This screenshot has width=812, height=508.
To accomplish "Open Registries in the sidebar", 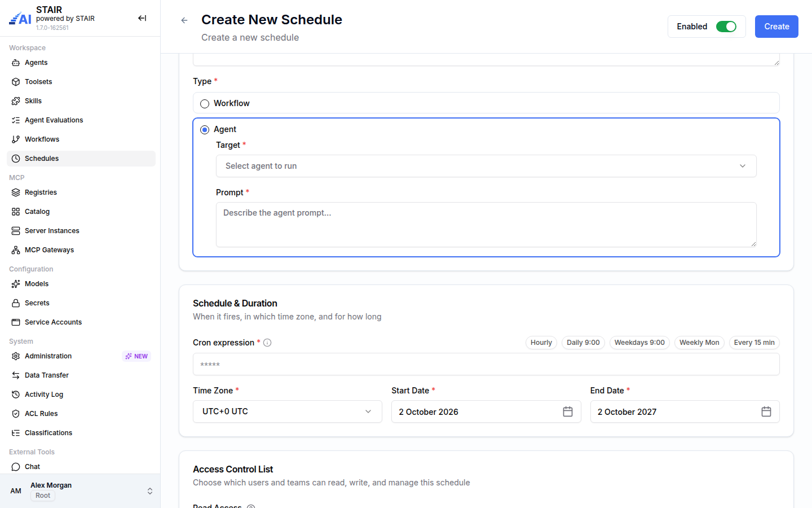I will (x=81, y=192).
